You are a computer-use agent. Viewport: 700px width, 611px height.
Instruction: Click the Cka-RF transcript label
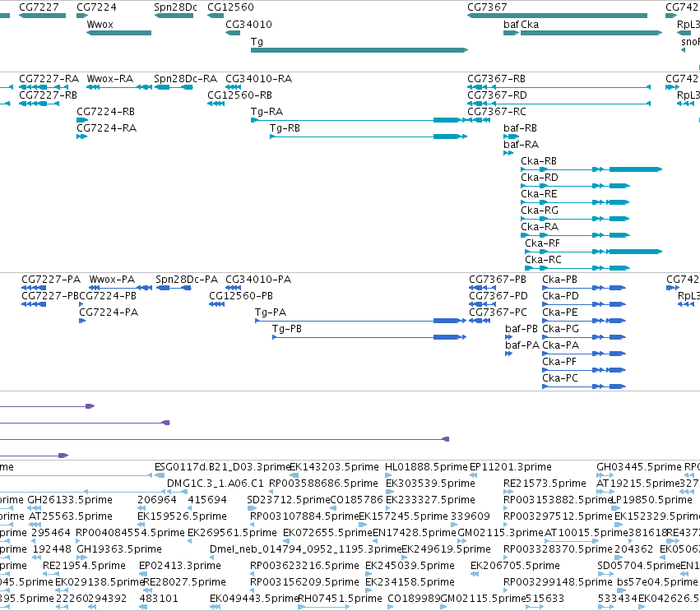[x=542, y=243]
